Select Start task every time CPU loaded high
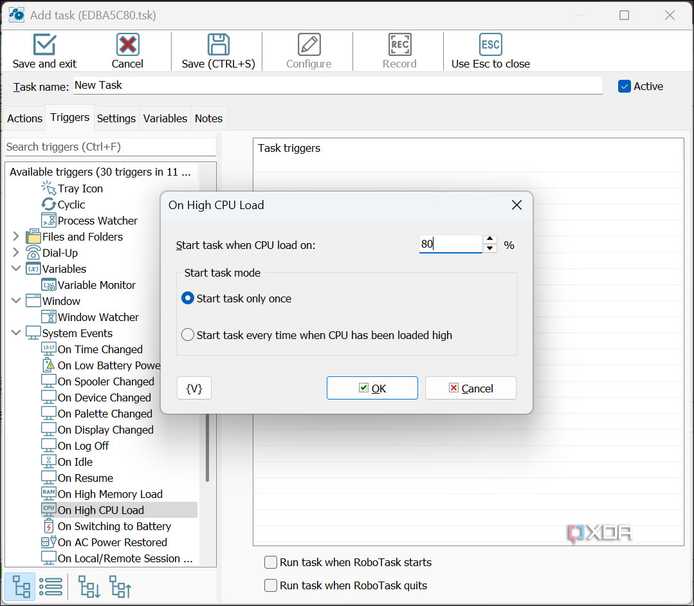The image size is (694, 606). pyautogui.click(x=188, y=335)
